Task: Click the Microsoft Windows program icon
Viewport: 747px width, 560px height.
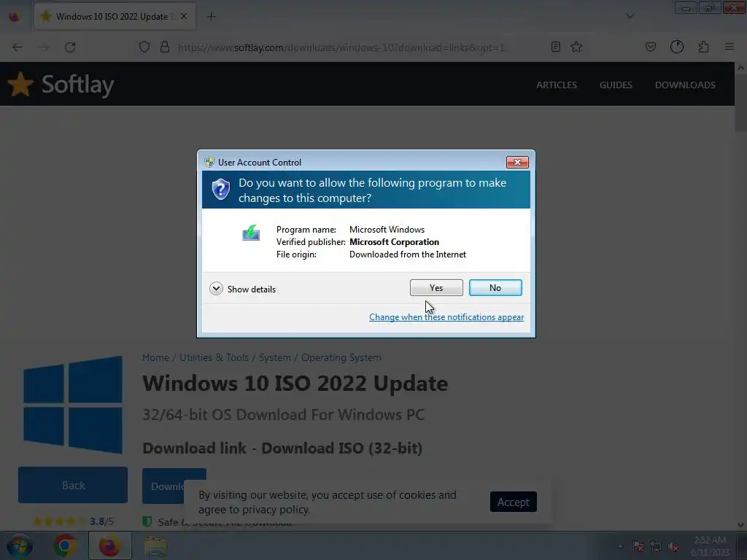Action: 251,233
